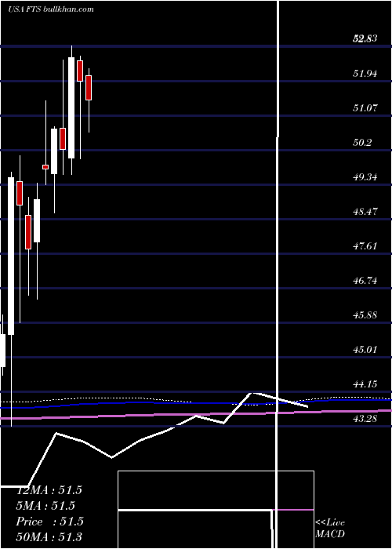Screen dimensions: 392x549
Task: Click the USA FTS bullkhan.com title
Action: pyautogui.click(x=51, y=9)
